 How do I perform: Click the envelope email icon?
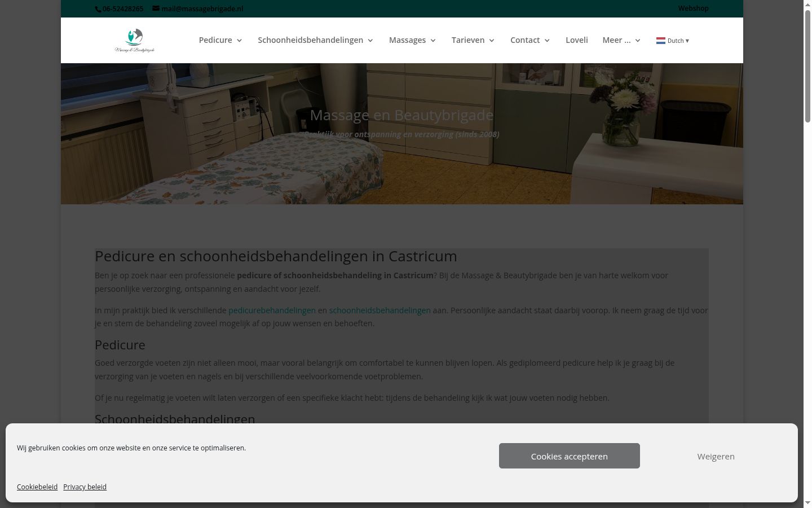tap(156, 8)
